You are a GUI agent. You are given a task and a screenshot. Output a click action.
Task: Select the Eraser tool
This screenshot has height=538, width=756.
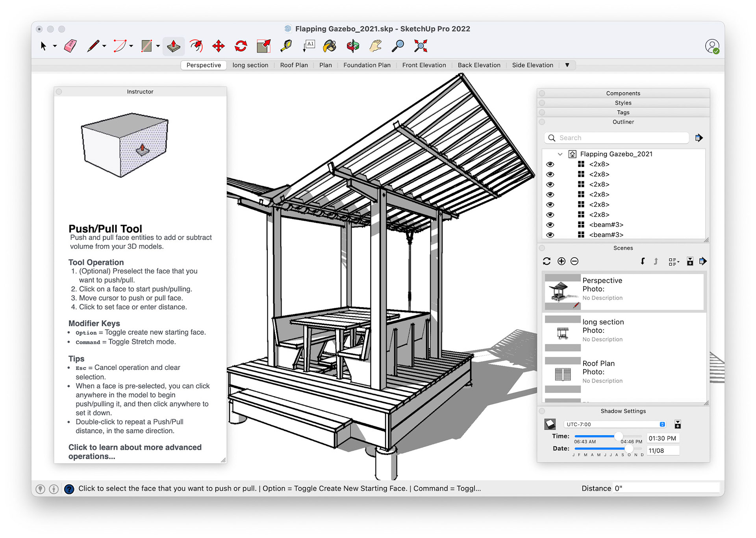pos(70,46)
